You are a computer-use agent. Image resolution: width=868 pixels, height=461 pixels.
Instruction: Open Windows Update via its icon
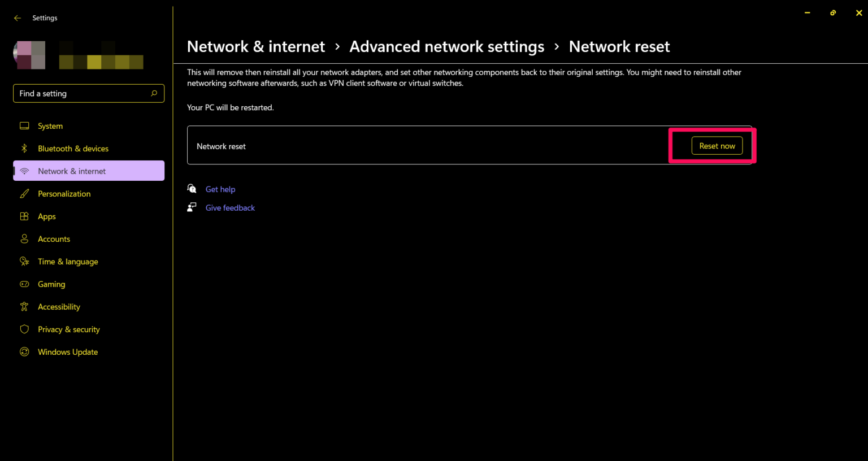[24, 351]
